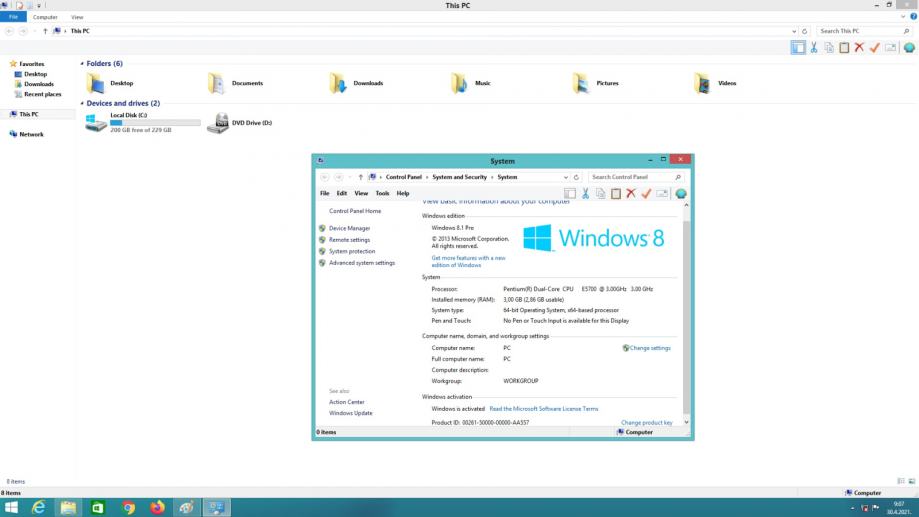Click the red Delete X in This PC toolbar
The width and height of the screenshot is (919, 517).
coord(859,47)
